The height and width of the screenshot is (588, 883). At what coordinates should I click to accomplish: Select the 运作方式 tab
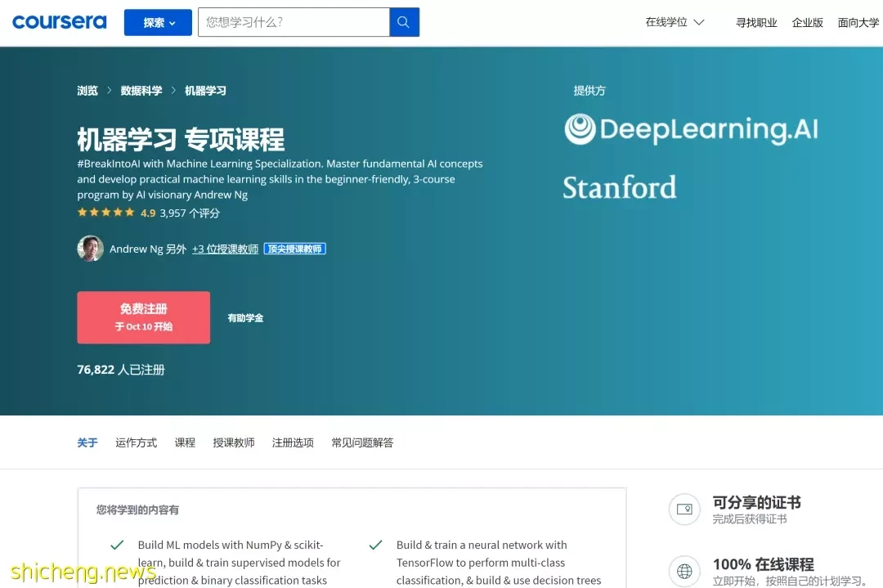(137, 442)
